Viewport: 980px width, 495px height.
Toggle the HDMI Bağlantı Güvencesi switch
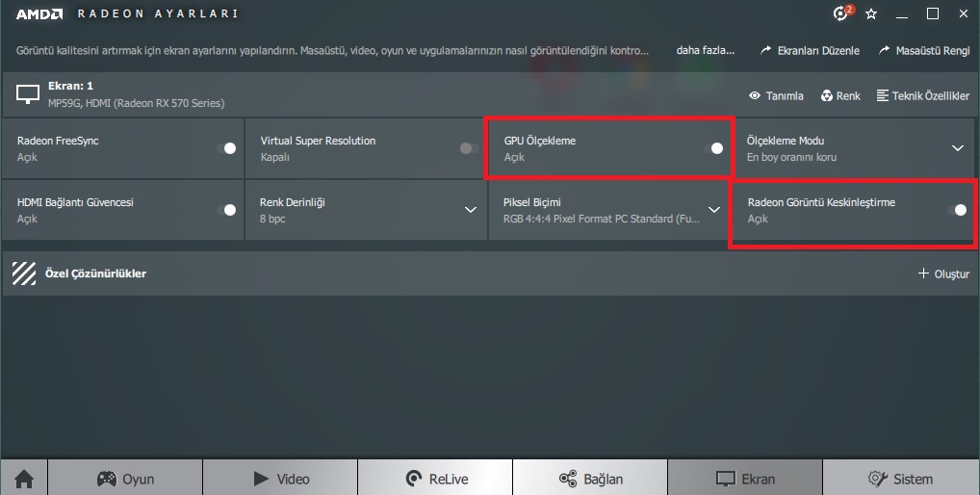[226, 210]
